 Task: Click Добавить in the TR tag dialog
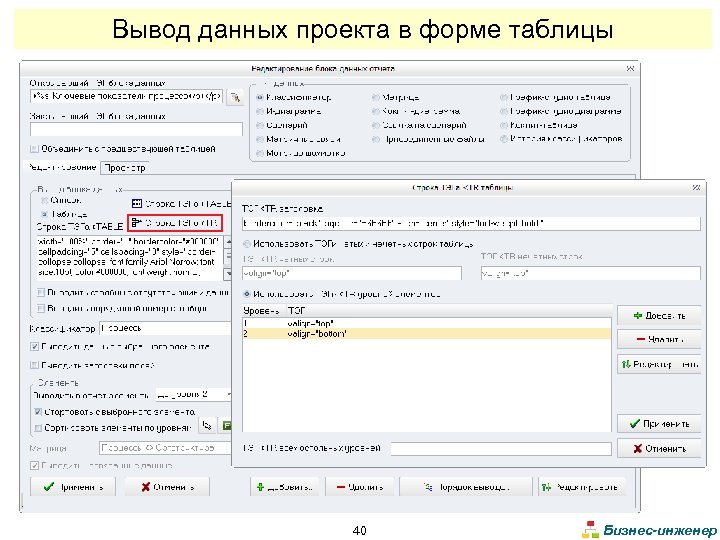pyautogui.click(x=659, y=316)
